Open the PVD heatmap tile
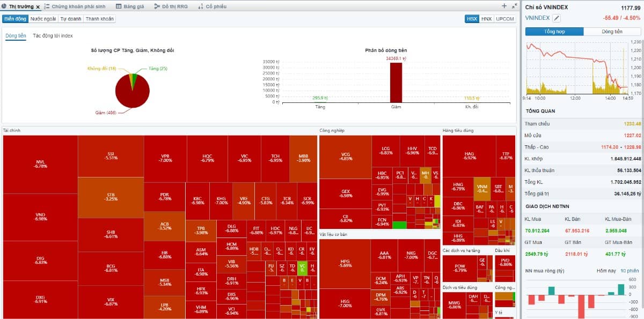The width and height of the screenshot is (644, 319). tap(505, 263)
